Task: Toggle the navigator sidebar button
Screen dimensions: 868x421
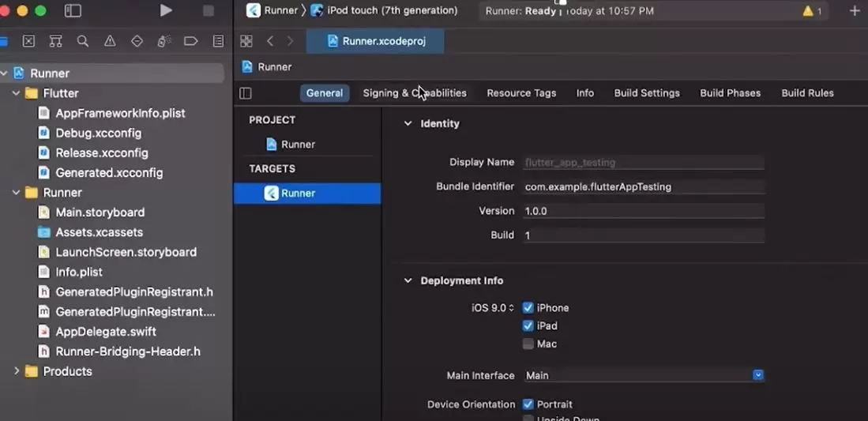Action: point(73,10)
